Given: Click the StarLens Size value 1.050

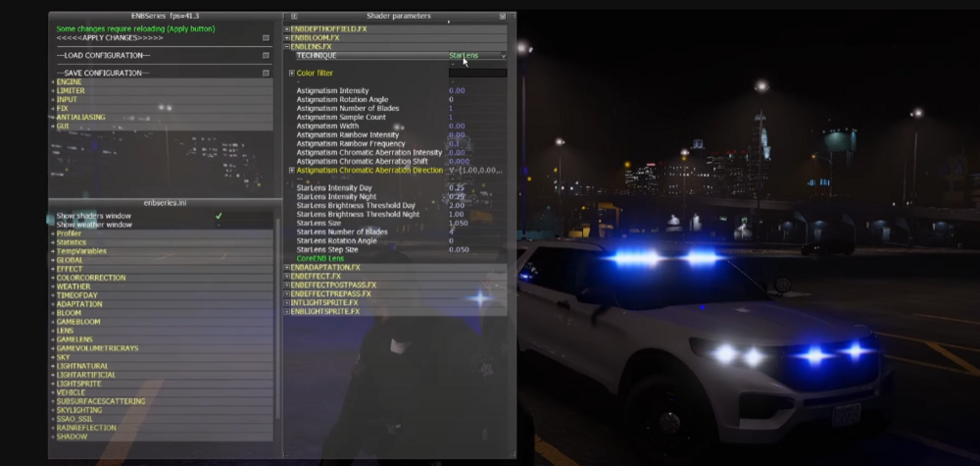Looking at the screenshot, I should point(458,224).
